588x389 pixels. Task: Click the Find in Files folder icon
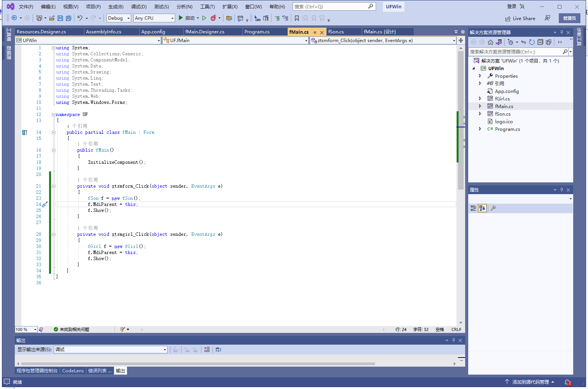229,18
